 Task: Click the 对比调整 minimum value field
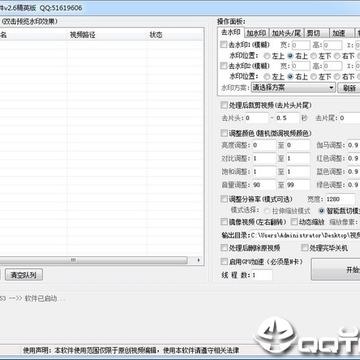pos(264,158)
